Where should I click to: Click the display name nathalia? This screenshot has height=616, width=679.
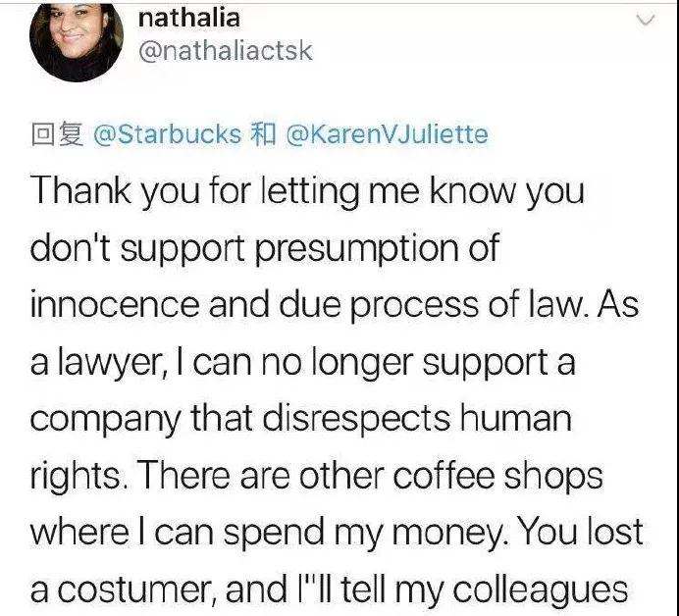pyautogui.click(x=188, y=19)
